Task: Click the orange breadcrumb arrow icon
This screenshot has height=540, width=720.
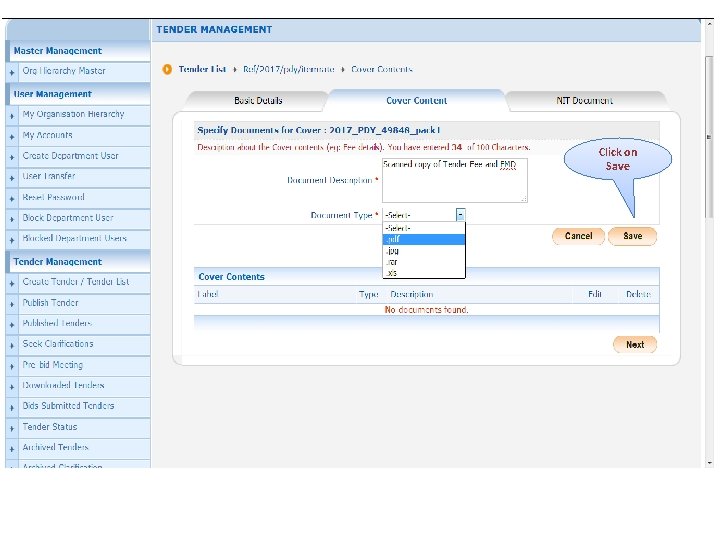Action: click(167, 69)
